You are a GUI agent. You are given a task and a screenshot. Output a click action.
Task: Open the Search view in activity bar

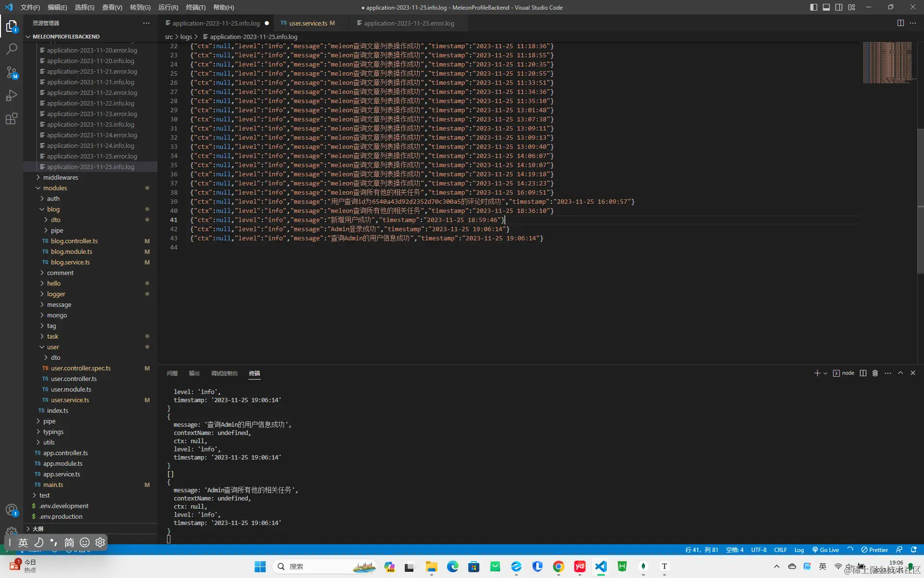pyautogui.click(x=12, y=49)
